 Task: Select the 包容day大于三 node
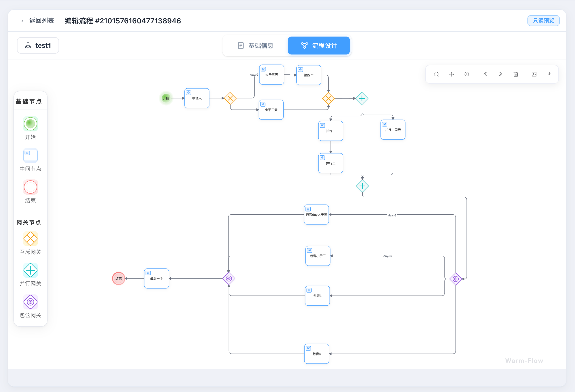click(316, 215)
